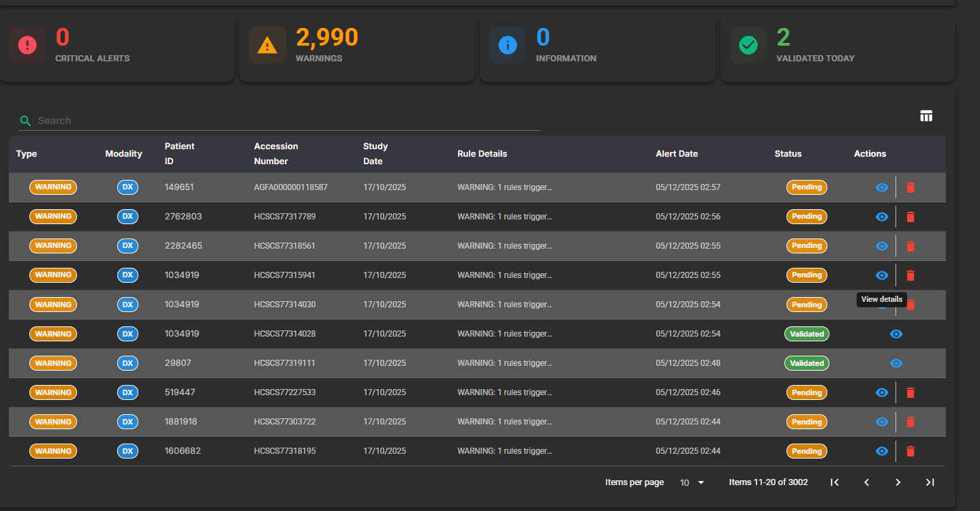Delete alert for accession HCSCS77227533
The width and height of the screenshot is (980, 511).
tap(910, 392)
